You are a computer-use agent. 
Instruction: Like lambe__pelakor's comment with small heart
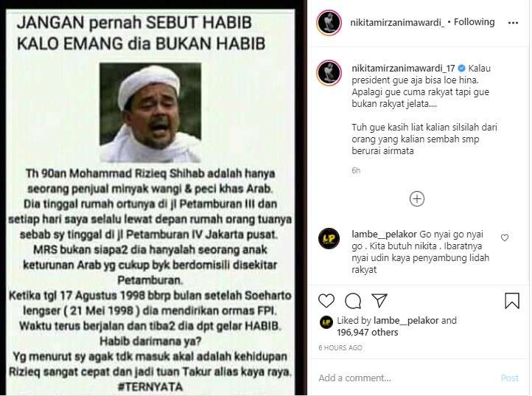505,237
